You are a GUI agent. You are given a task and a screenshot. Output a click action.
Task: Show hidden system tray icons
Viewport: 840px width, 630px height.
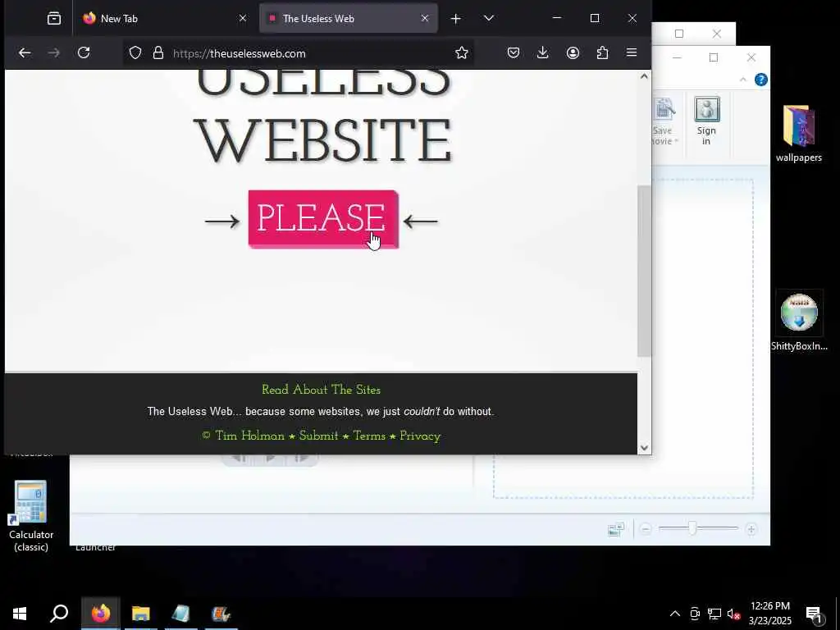coord(675,614)
